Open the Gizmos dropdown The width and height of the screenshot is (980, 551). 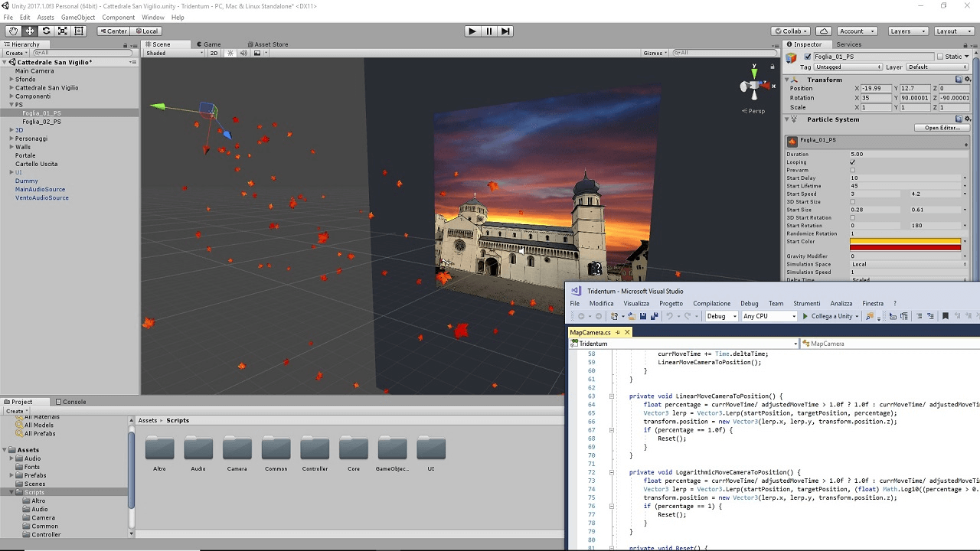(656, 53)
